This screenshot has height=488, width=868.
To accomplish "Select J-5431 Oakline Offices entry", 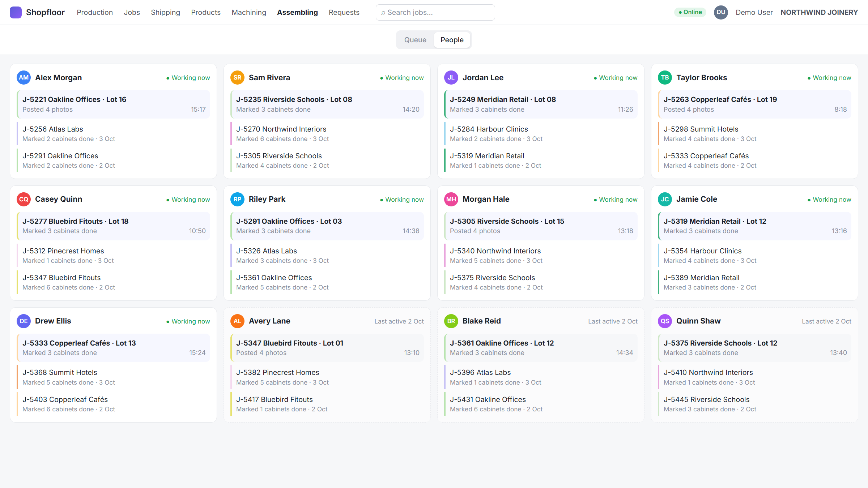I will click(x=541, y=404).
